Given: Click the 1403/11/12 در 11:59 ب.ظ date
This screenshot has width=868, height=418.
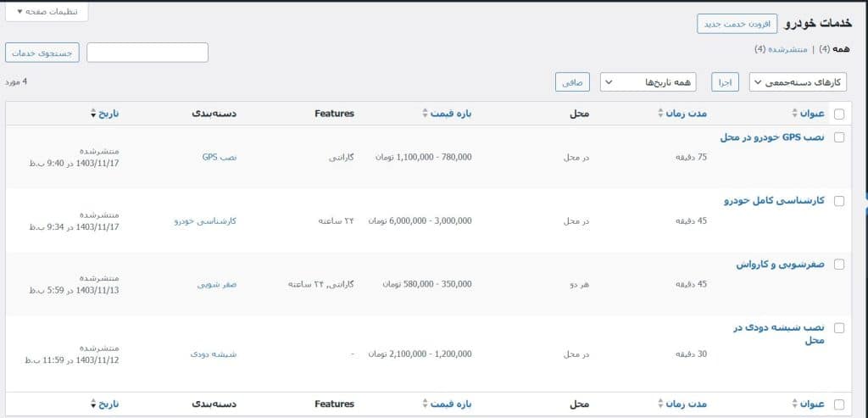Looking at the screenshot, I should click(72, 360).
